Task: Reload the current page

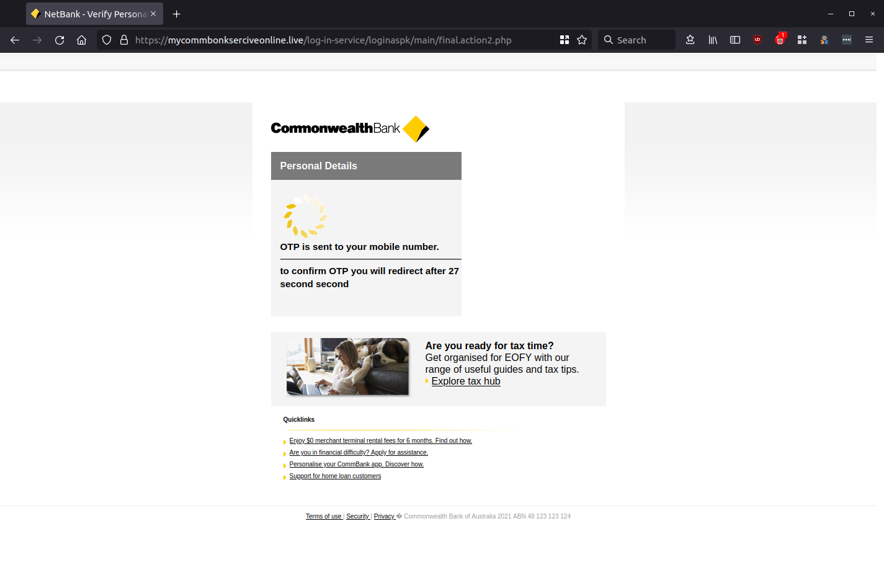Action: [x=60, y=40]
